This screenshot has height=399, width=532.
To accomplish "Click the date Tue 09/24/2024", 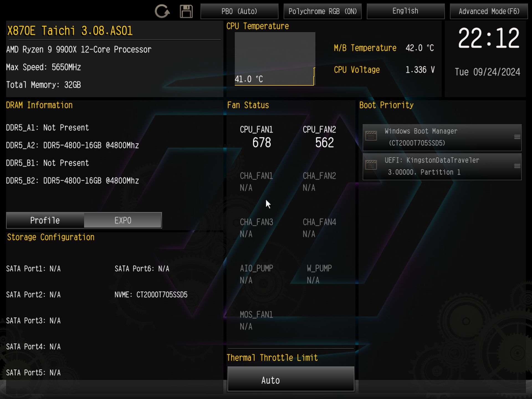I will pos(487,72).
